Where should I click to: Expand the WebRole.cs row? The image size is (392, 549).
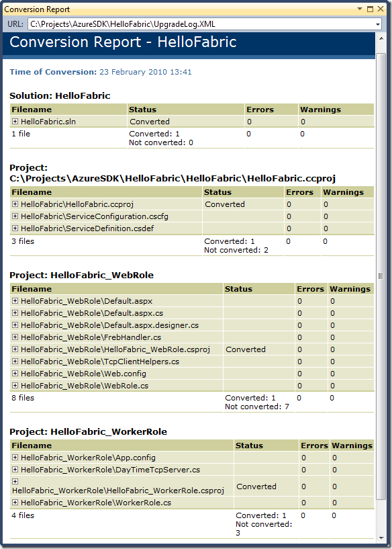point(15,386)
